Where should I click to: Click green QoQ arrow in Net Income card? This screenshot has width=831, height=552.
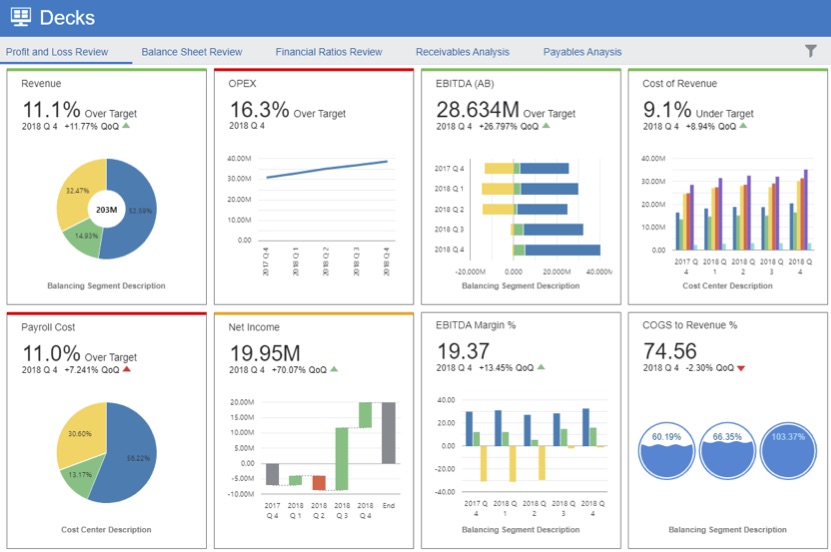(334, 369)
